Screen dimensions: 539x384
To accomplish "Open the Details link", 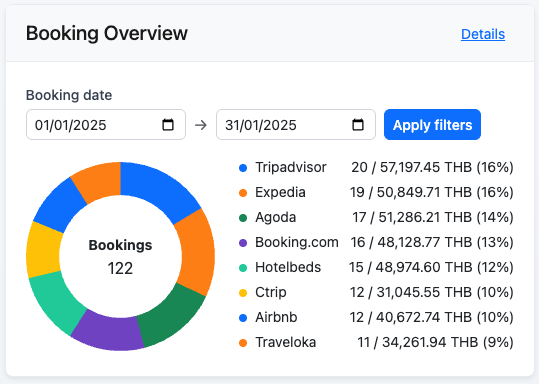I will click(x=483, y=34).
